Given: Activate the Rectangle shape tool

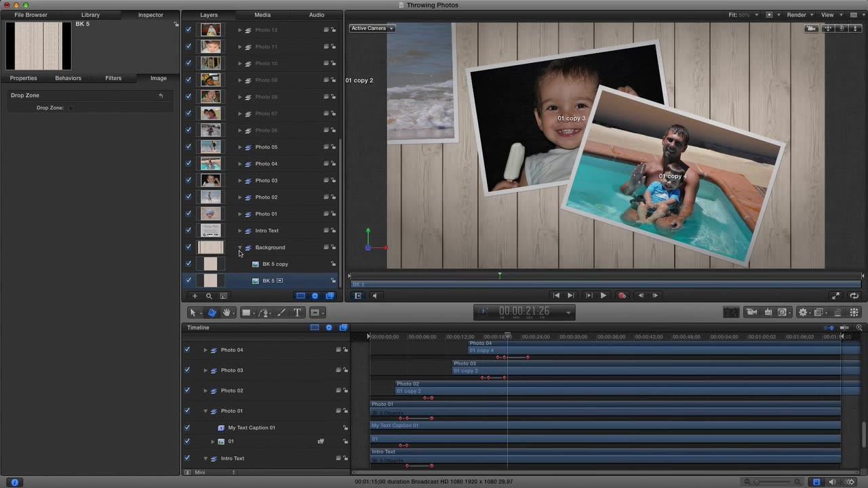Looking at the screenshot, I should click(246, 312).
